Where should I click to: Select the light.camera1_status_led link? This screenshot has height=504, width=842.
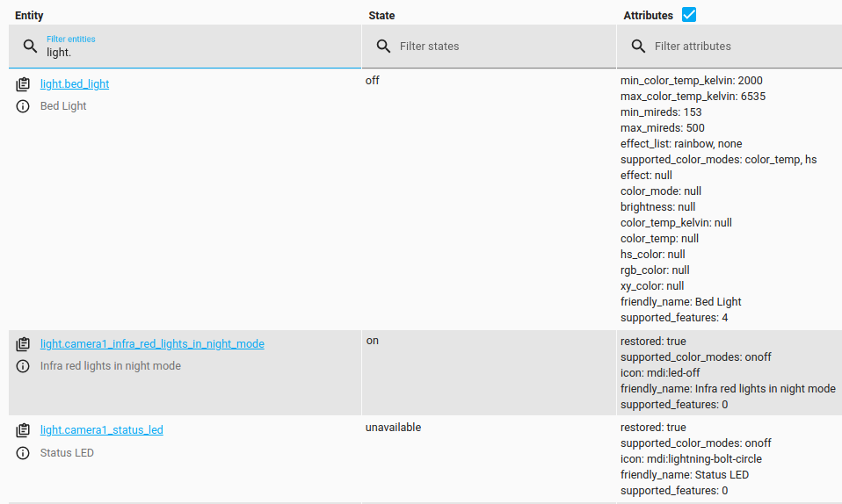pos(102,430)
